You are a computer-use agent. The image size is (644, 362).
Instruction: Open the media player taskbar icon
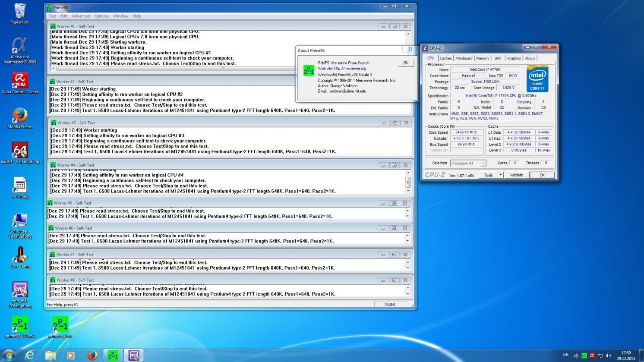(x=71, y=355)
